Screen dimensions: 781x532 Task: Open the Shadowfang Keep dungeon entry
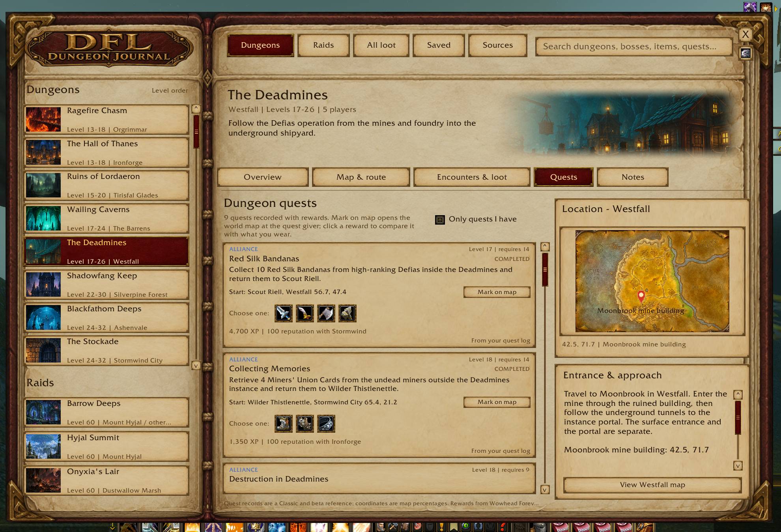(106, 285)
